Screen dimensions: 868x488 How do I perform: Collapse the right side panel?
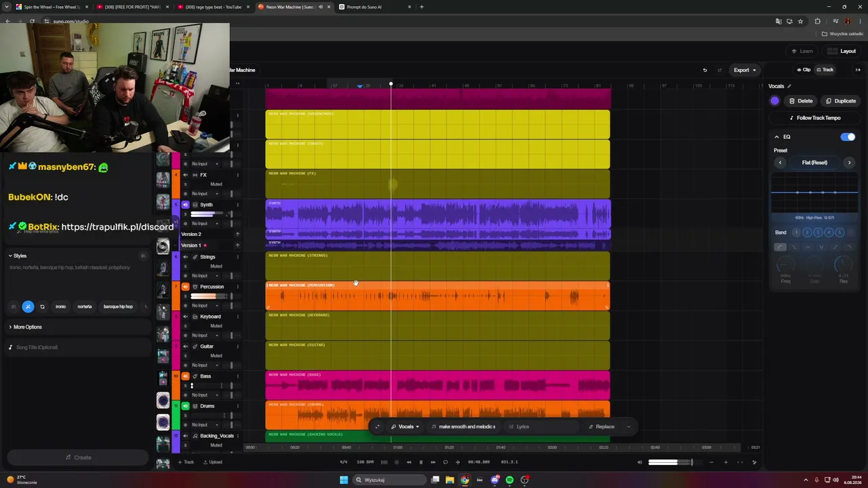pyautogui.click(x=858, y=70)
